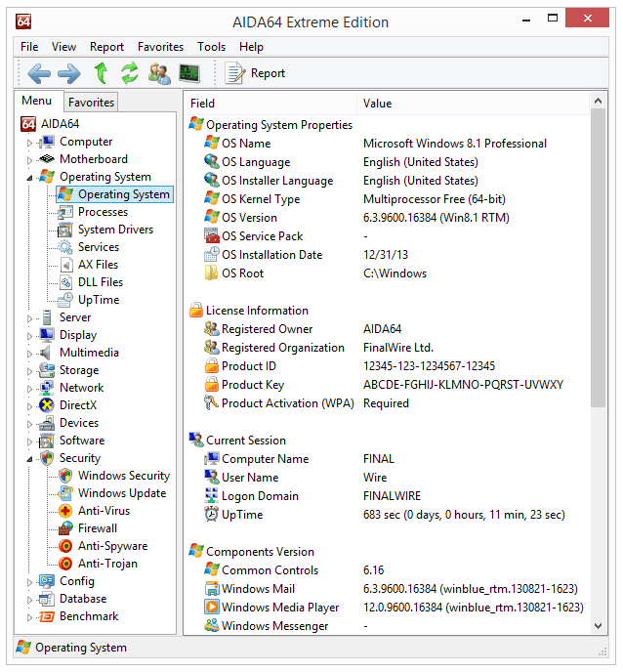
Task: Expand the DirectX tree node
Action: click(x=29, y=406)
